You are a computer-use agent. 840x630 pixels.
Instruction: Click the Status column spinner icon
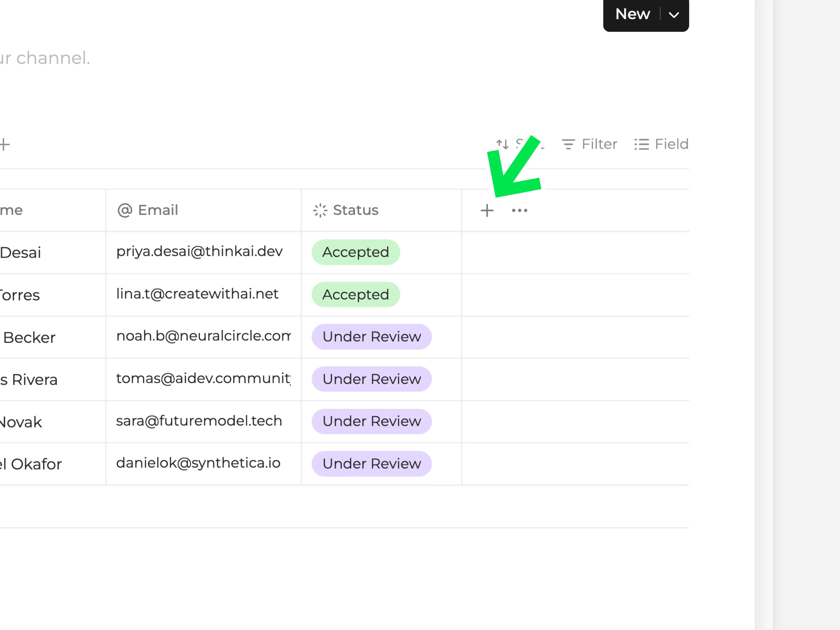[x=320, y=210]
